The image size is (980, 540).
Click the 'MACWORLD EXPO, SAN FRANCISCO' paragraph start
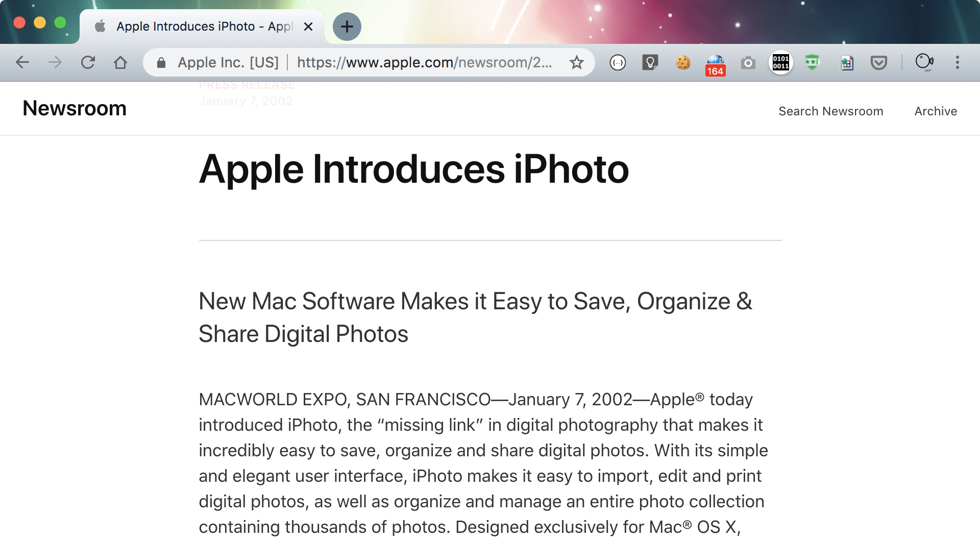point(345,399)
